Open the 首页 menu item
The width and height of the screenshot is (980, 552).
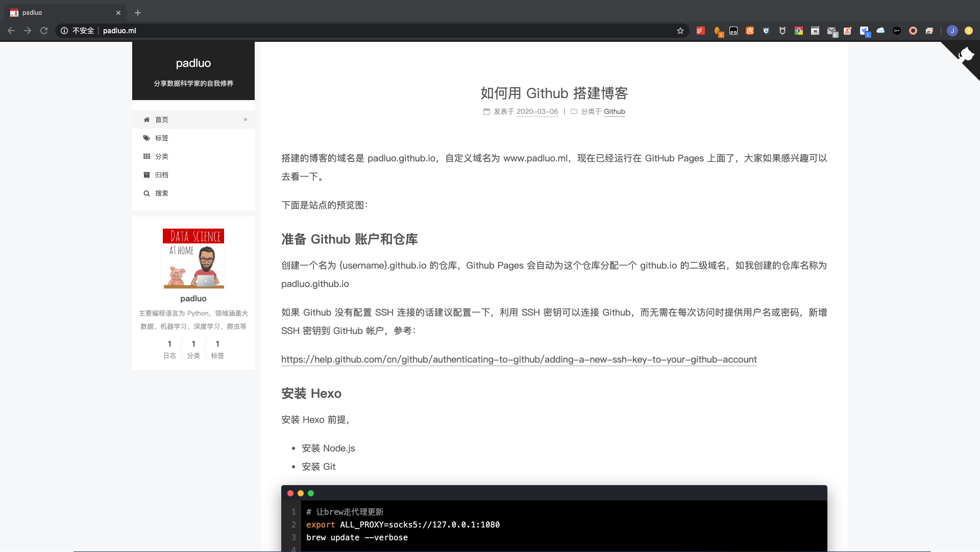(x=162, y=119)
